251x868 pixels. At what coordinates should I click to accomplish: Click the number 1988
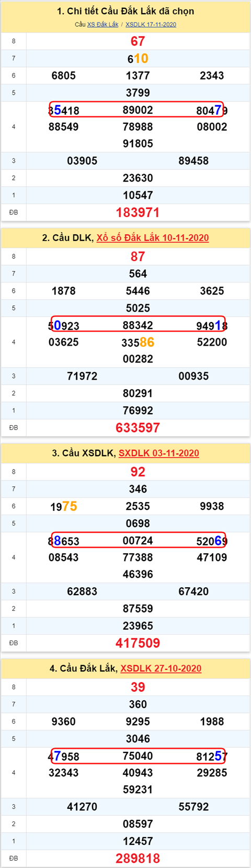(x=212, y=722)
